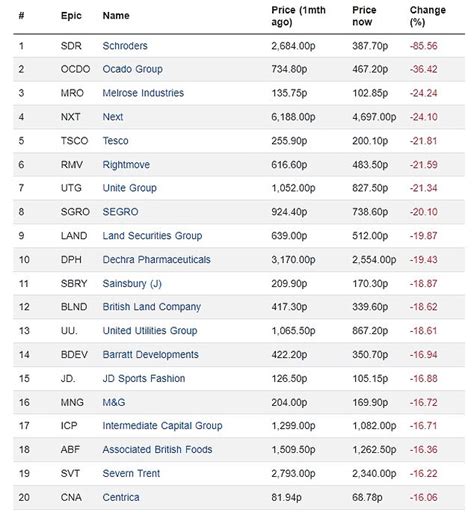Select the British Land Company link
The image size is (474, 512).
(152, 307)
